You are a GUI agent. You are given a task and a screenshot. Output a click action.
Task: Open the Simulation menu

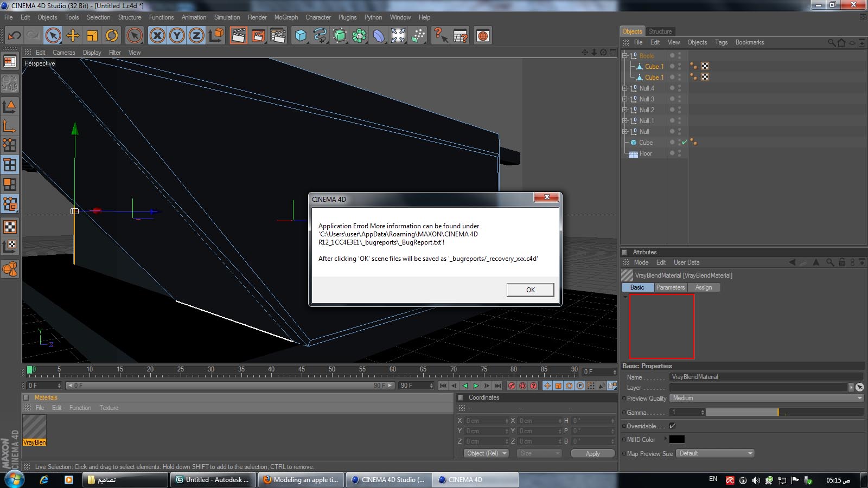(x=227, y=17)
